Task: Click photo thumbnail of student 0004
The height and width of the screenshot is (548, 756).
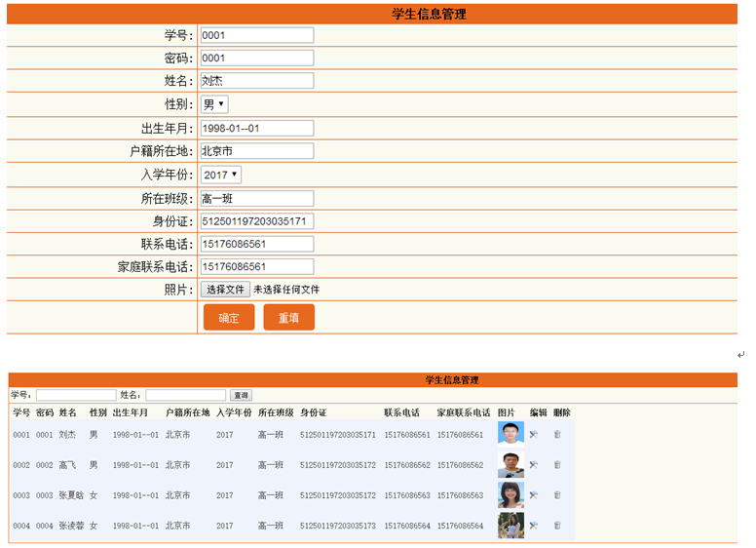Action: pyautogui.click(x=510, y=526)
